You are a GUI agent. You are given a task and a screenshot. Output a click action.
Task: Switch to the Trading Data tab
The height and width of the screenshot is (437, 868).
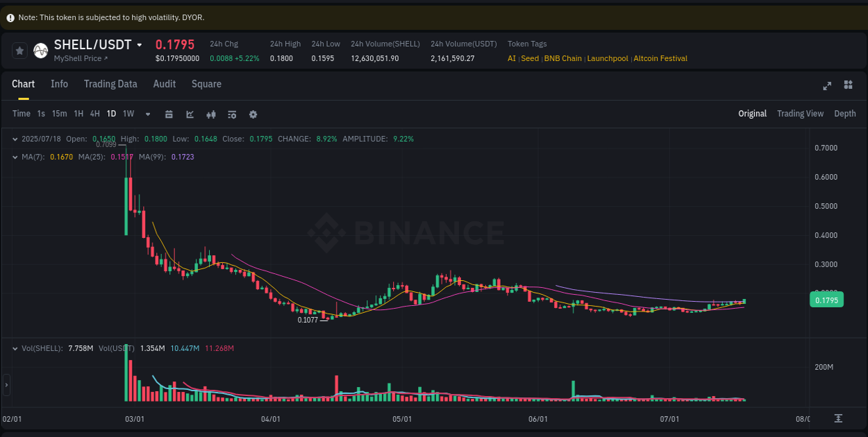110,84
